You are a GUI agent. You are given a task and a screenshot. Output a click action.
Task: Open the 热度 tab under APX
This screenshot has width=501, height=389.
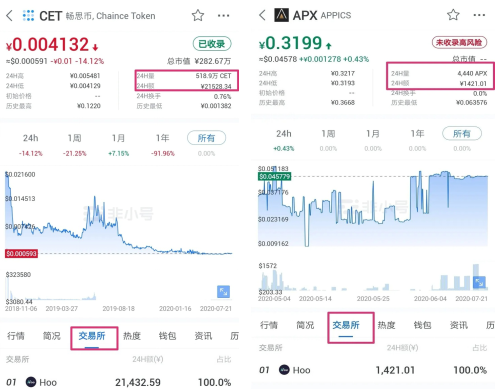click(387, 325)
